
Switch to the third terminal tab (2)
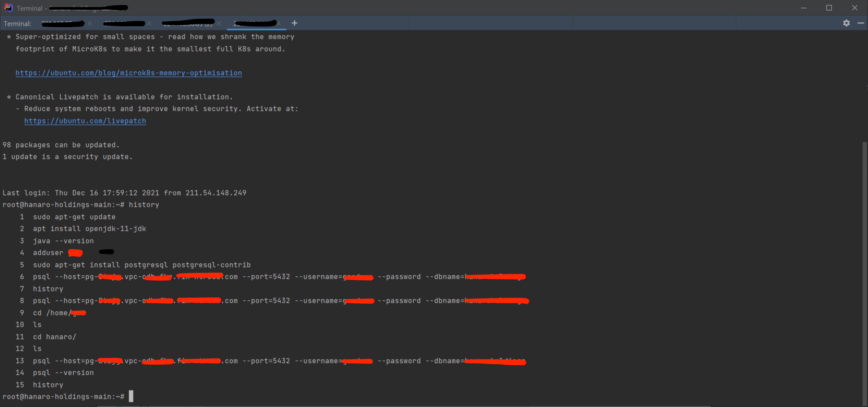[x=188, y=23]
